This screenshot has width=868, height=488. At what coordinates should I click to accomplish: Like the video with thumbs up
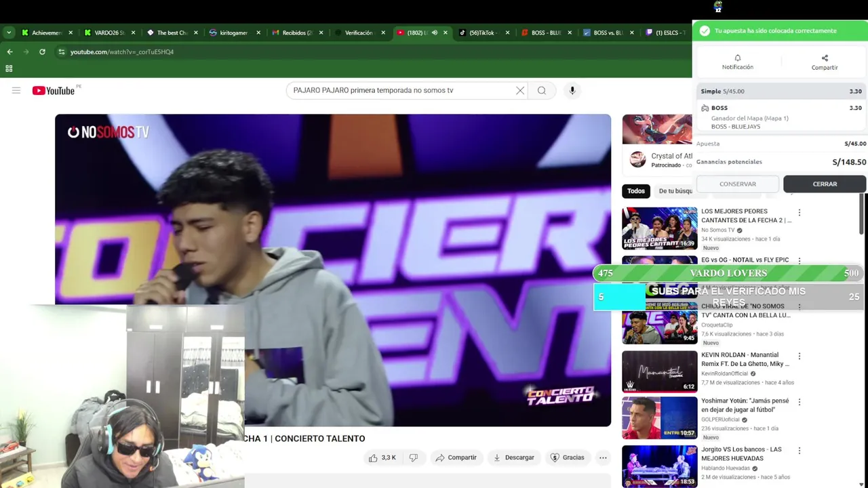click(382, 457)
